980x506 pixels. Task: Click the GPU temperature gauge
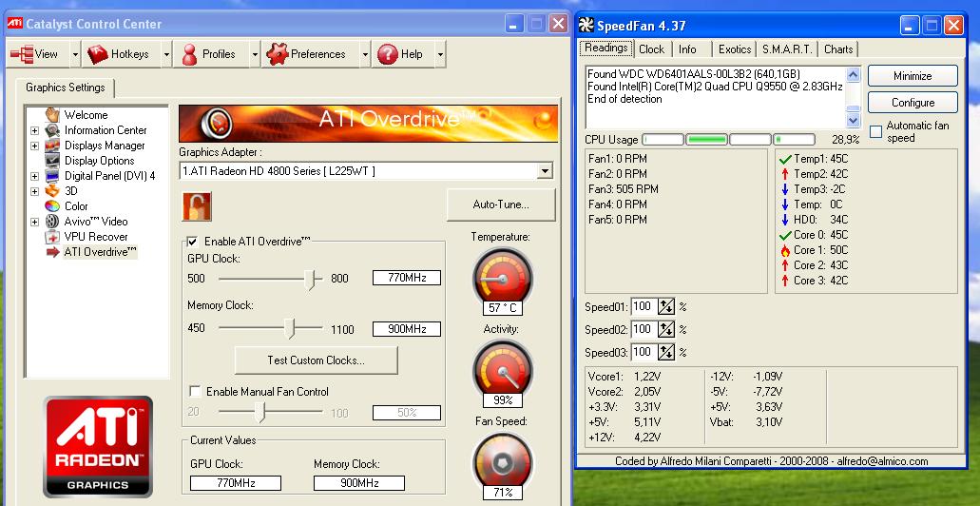[503, 278]
